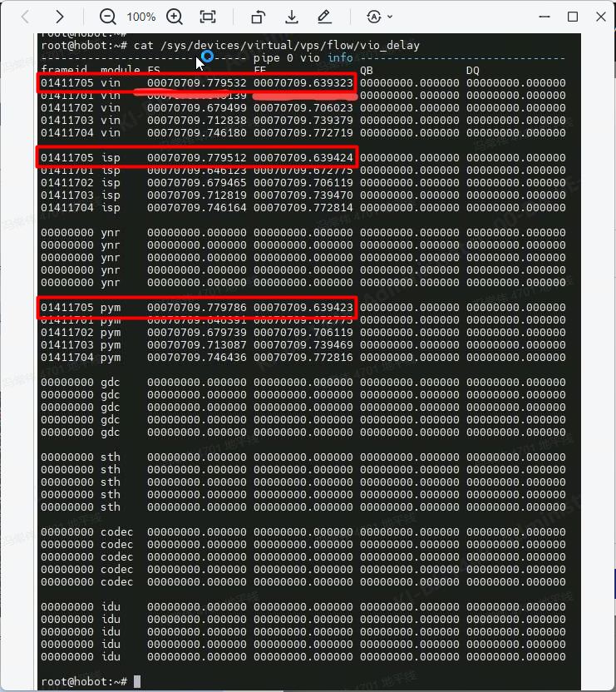This screenshot has height=692, width=616.
Task: Go to the next image
Action: pyautogui.click(x=60, y=17)
